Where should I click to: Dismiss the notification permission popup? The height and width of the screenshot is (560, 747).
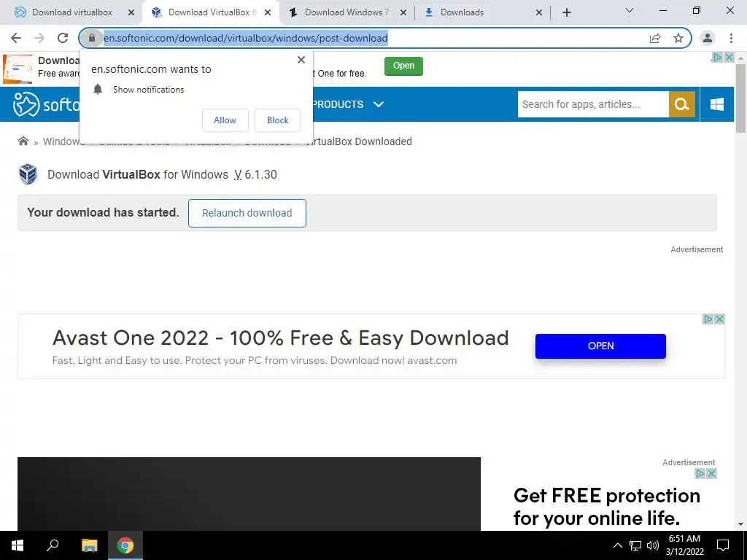pos(301,60)
